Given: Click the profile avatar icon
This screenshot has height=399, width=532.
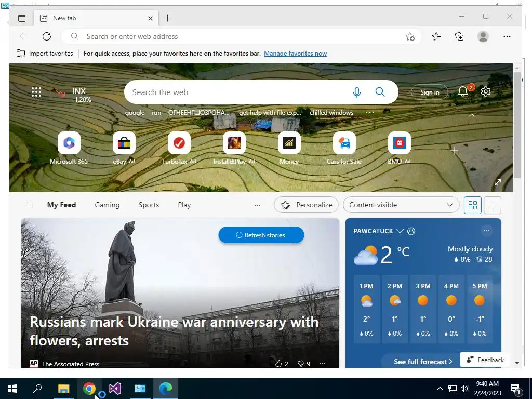Looking at the screenshot, I should point(483,36).
